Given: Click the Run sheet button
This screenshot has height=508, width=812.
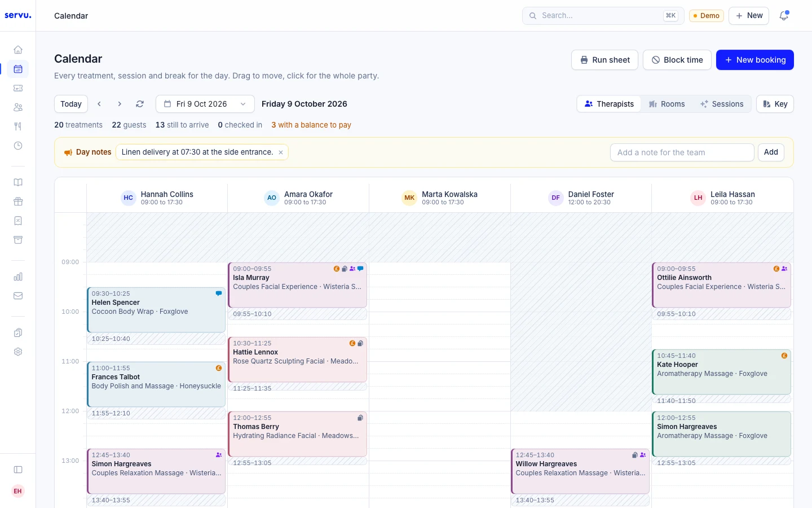Looking at the screenshot, I should 604,60.
